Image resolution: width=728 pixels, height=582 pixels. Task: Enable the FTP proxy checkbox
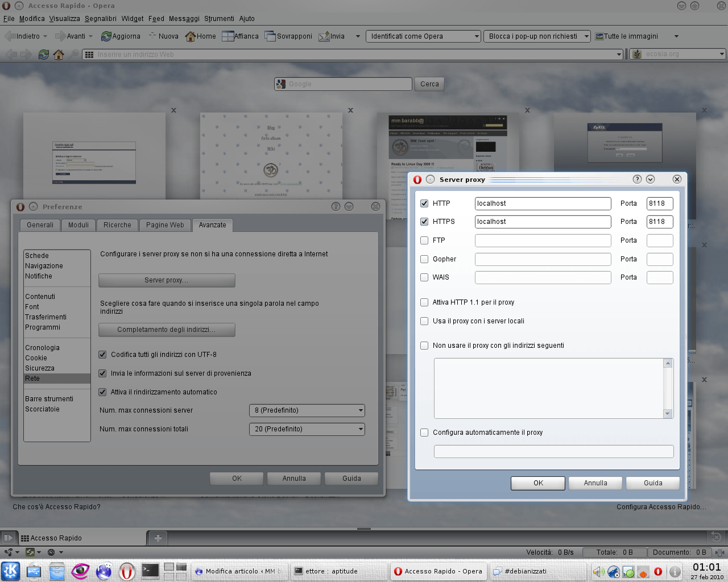click(424, 240)
